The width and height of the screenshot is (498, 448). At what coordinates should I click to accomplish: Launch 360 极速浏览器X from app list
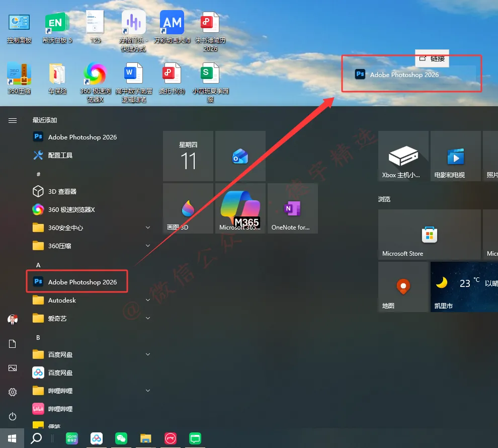coord(91,209)
